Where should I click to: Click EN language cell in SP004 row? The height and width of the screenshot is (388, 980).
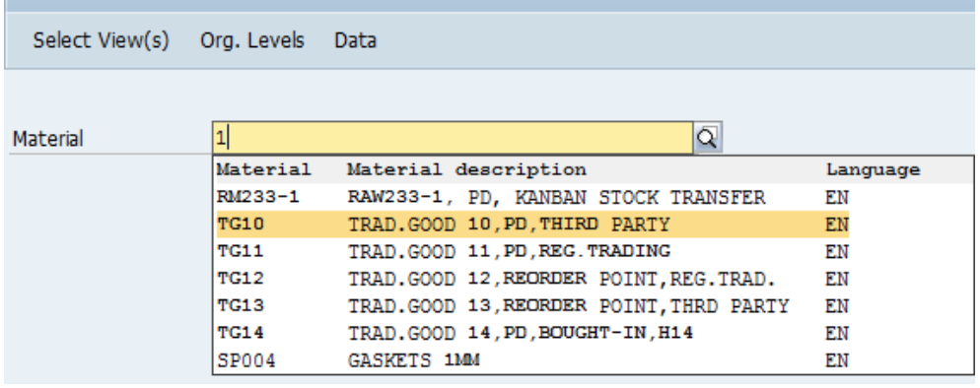pos(837,360)
